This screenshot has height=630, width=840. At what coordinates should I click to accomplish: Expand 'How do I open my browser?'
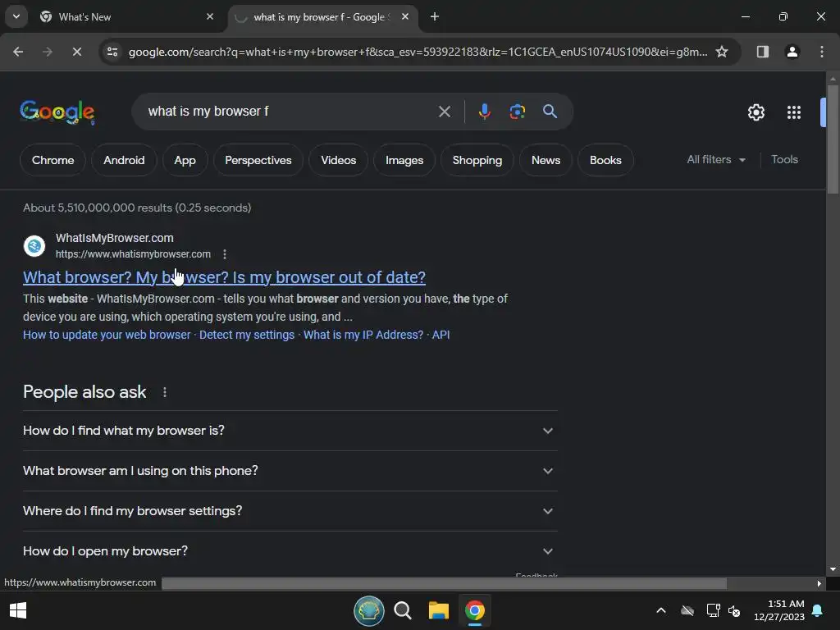(290, 551)
